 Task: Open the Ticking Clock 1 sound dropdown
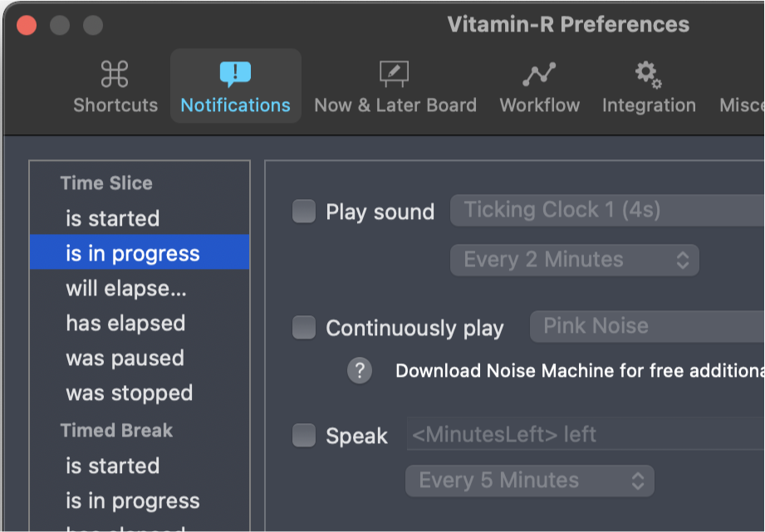(607, 210)
